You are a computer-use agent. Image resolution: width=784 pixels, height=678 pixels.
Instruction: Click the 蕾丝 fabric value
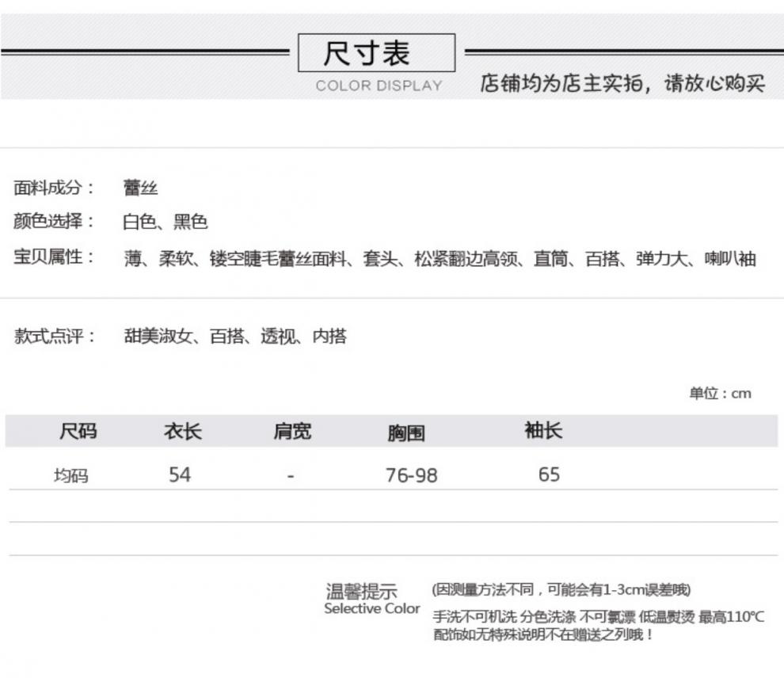point(140,188)
